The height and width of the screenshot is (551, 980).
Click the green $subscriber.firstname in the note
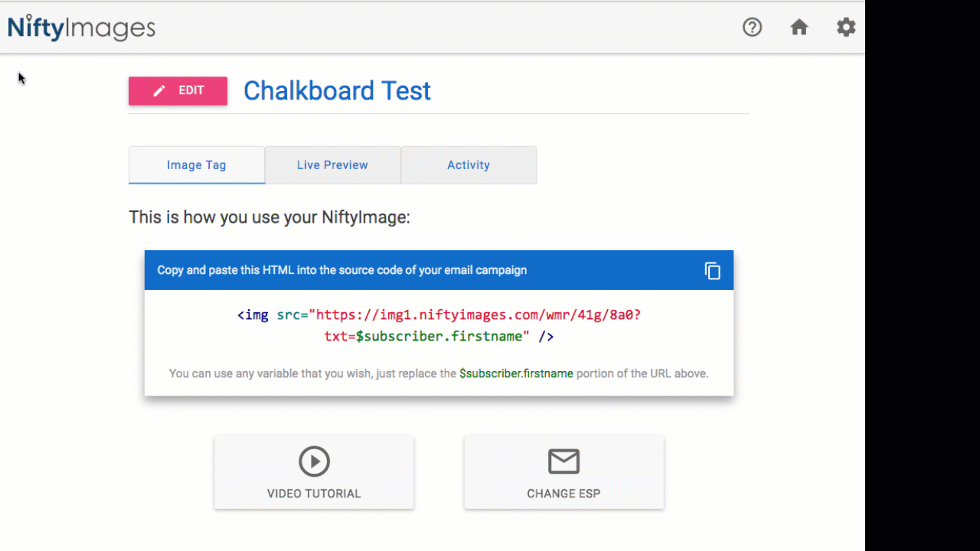[516, 374]
